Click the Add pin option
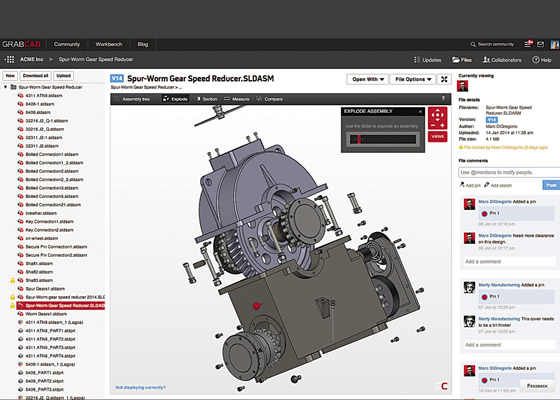560x400 pixels. click(470, 185)
